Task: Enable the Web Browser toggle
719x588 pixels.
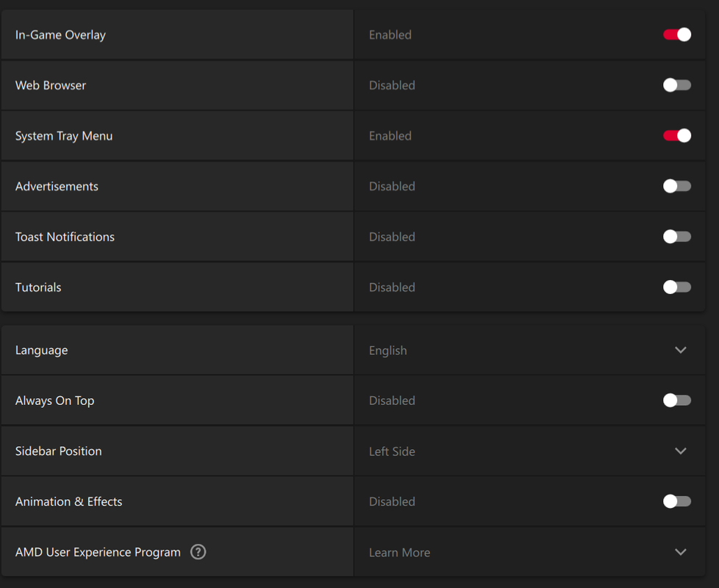Action: pyautogui.click(x=677, y=85)
